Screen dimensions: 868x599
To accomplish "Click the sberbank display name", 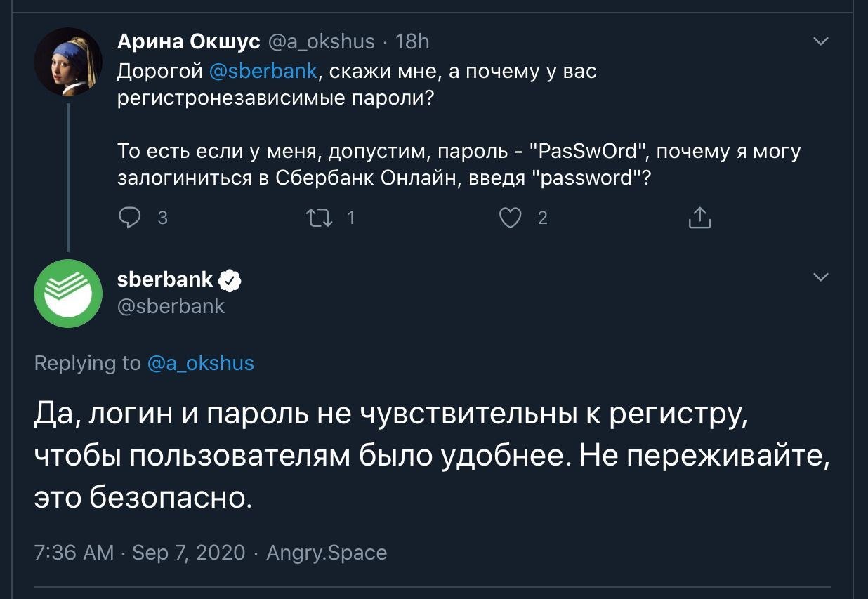I will 165,279.
